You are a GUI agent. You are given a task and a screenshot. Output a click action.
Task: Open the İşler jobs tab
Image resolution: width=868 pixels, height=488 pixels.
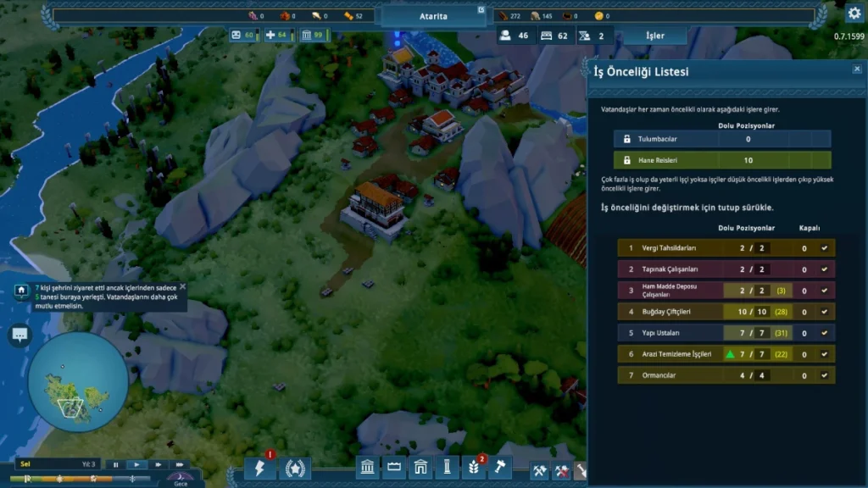point(655,36)
